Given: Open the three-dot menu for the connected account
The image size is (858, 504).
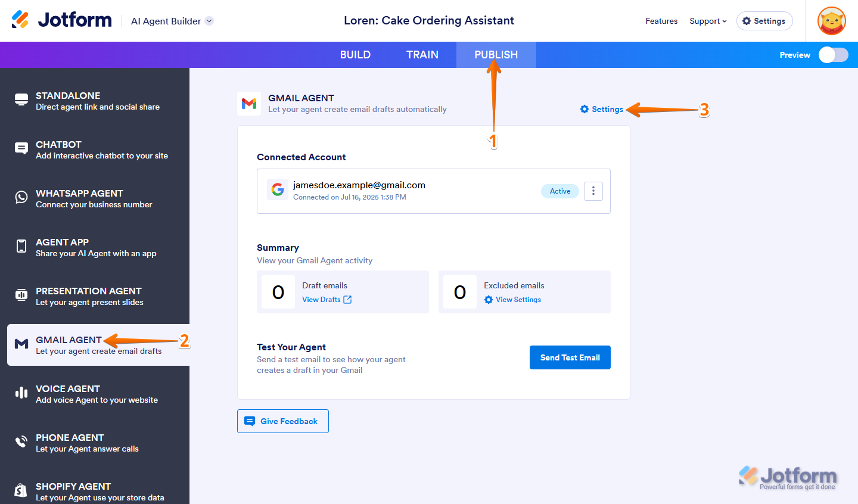Looking at the screenshot, I should [593, 191].
